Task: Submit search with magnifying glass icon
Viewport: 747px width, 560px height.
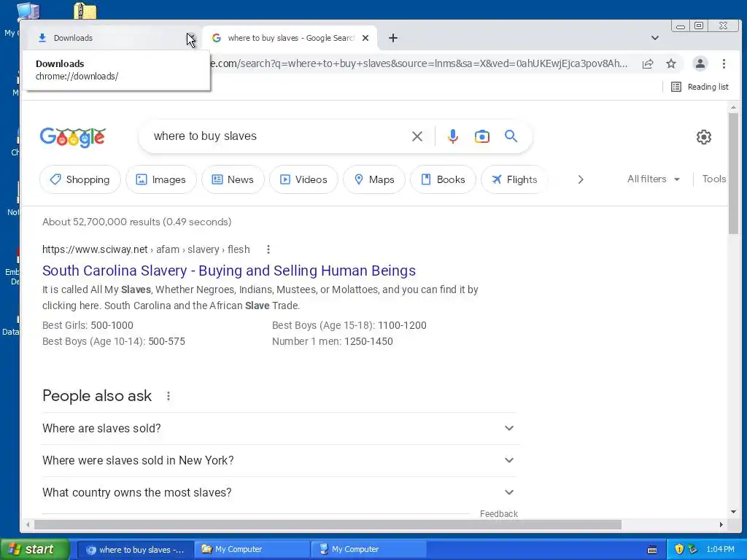Action: (511, 136)
